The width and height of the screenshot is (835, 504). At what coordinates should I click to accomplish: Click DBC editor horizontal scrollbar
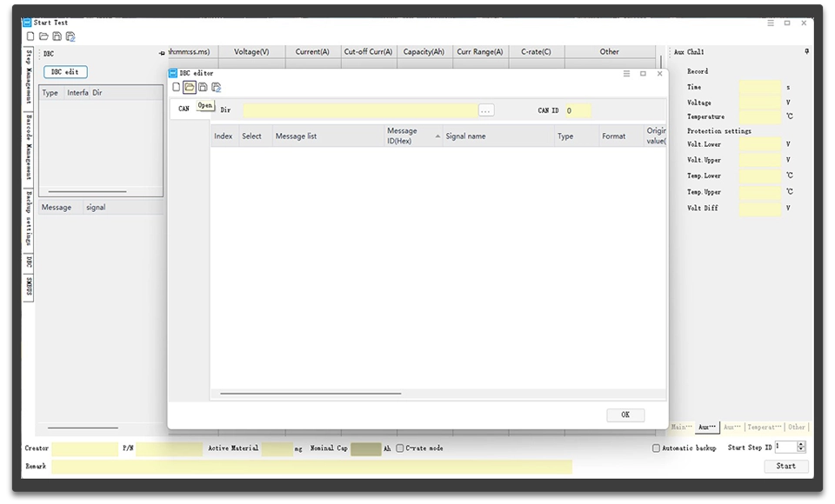point(311,394)
